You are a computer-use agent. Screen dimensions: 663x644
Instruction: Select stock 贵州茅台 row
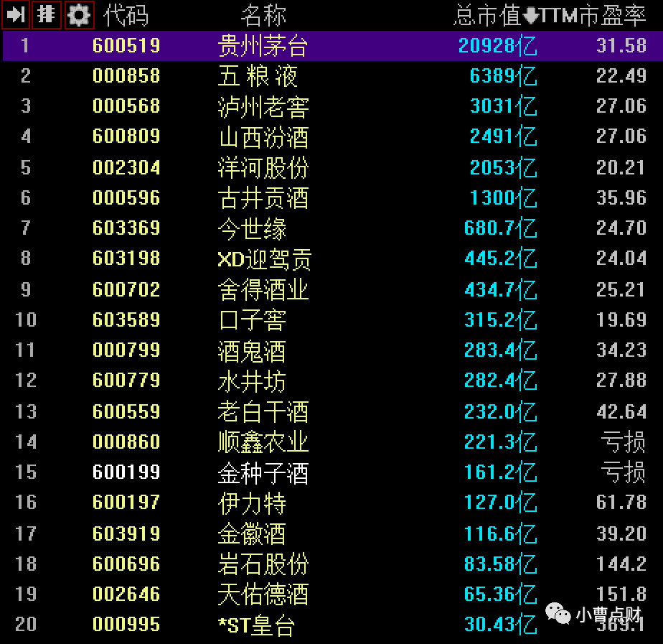coord(332,45)
